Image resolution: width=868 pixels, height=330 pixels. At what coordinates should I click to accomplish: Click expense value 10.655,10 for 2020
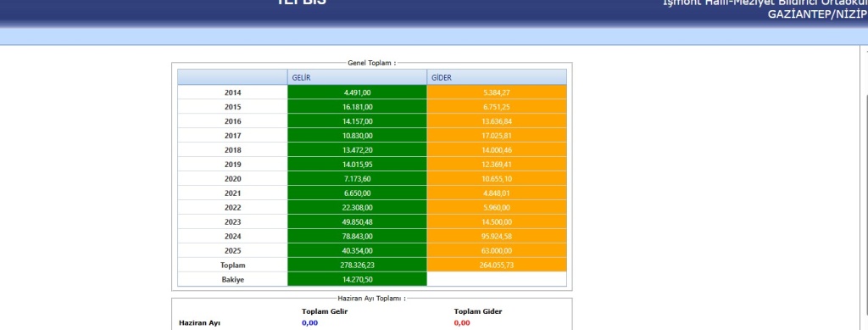click(497, 179)
